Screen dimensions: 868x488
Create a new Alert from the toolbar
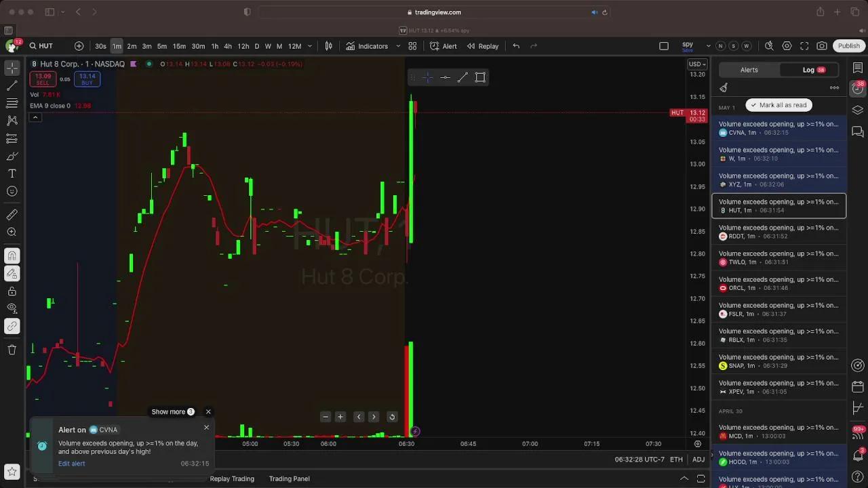[x=443, y=46]
